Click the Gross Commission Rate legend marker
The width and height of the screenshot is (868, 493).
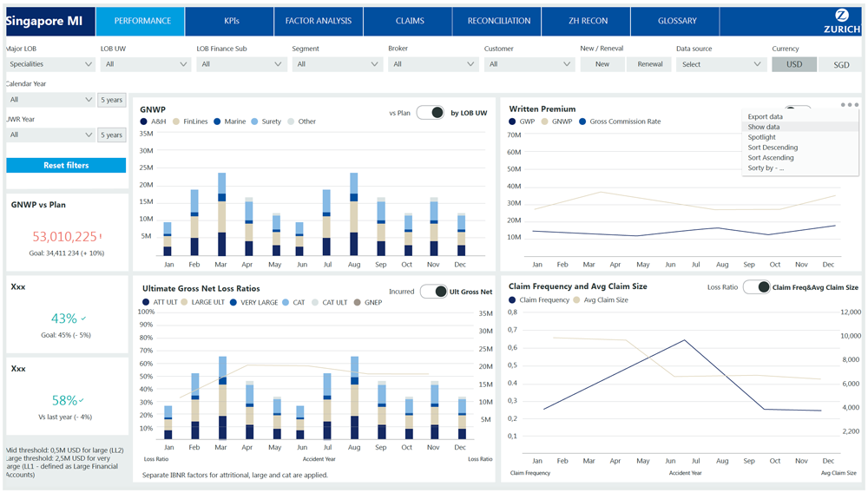pos(582,122)
